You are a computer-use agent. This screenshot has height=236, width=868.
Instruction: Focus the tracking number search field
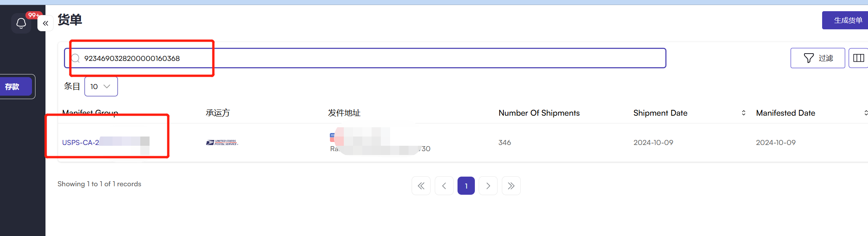pyautogui.click(x=366, y=58)
